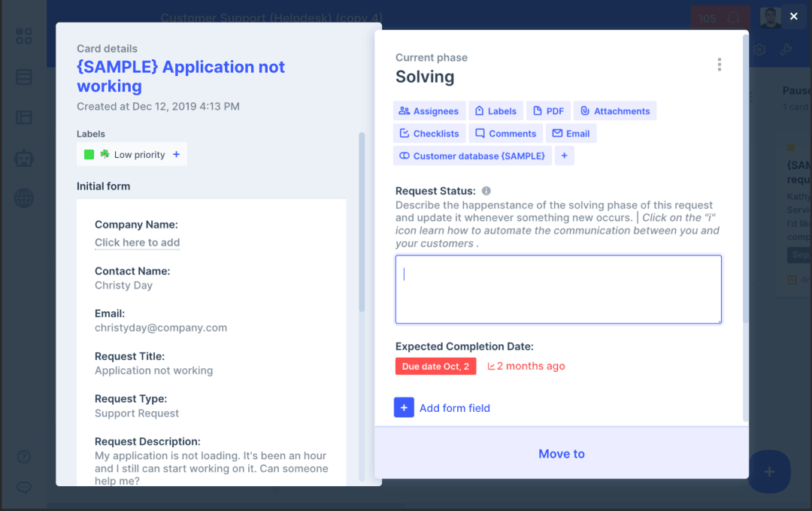The height and width of the screenshot is (511, 812).
Task: Focus the Request Status text area
Action: 558,289
